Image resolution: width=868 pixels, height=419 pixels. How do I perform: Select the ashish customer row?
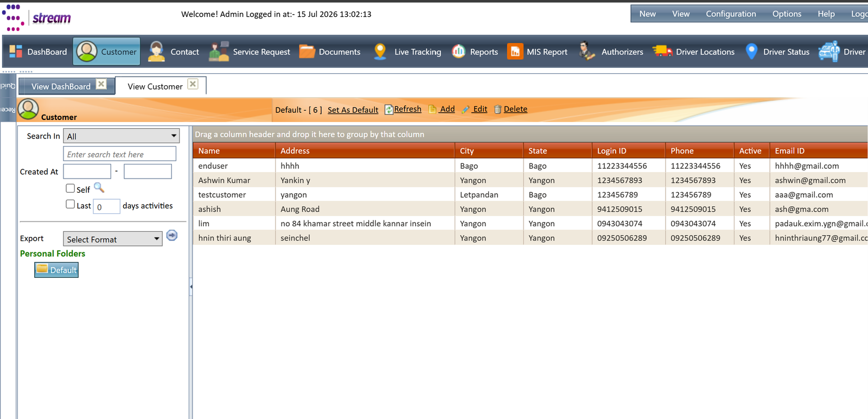[x=531, y=209]
